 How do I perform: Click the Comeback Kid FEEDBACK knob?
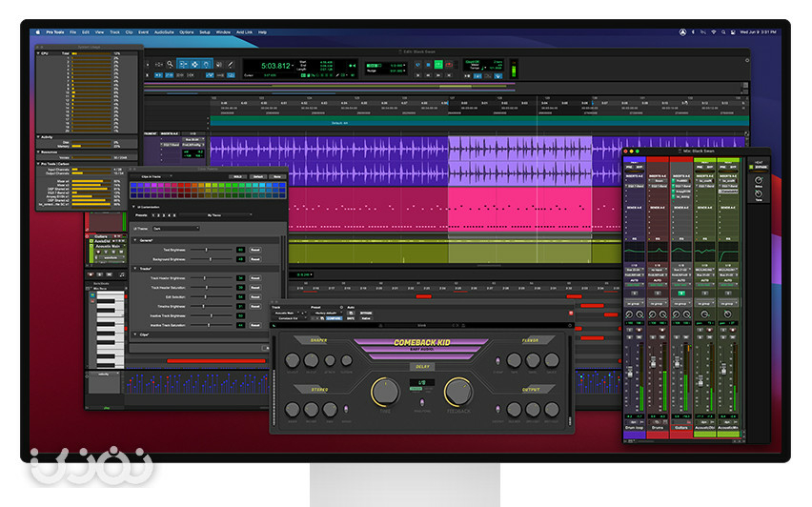tap(458, 392)
